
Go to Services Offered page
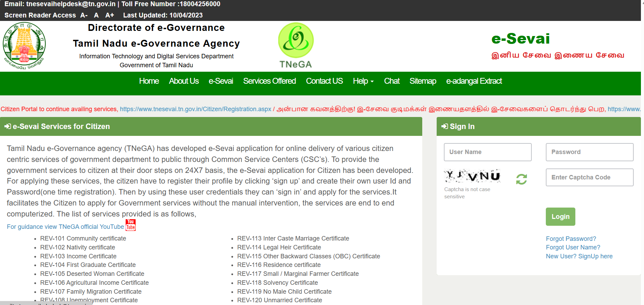[x=269, y=81]
